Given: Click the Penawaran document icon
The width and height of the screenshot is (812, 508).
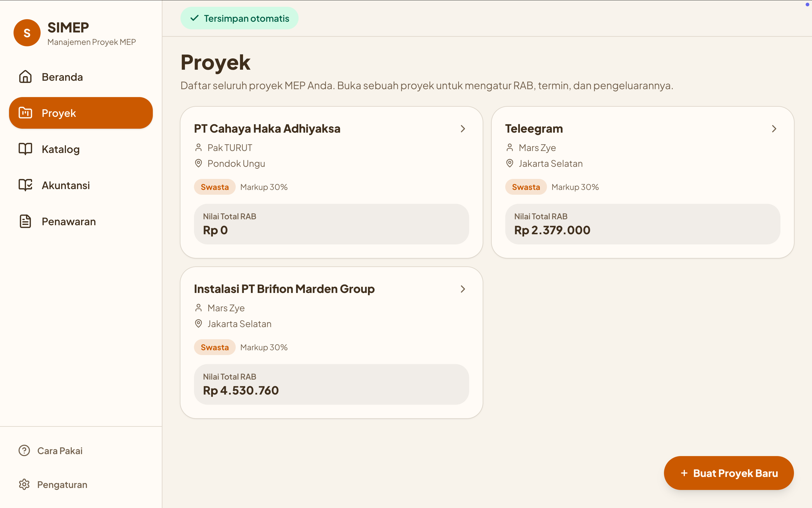Looking at the screenshot, I should coord(25,222).
